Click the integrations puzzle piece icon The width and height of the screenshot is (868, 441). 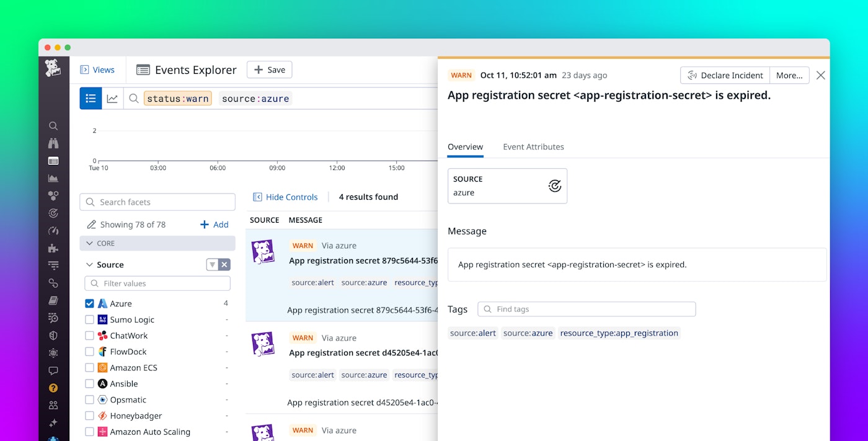point(53,248)
